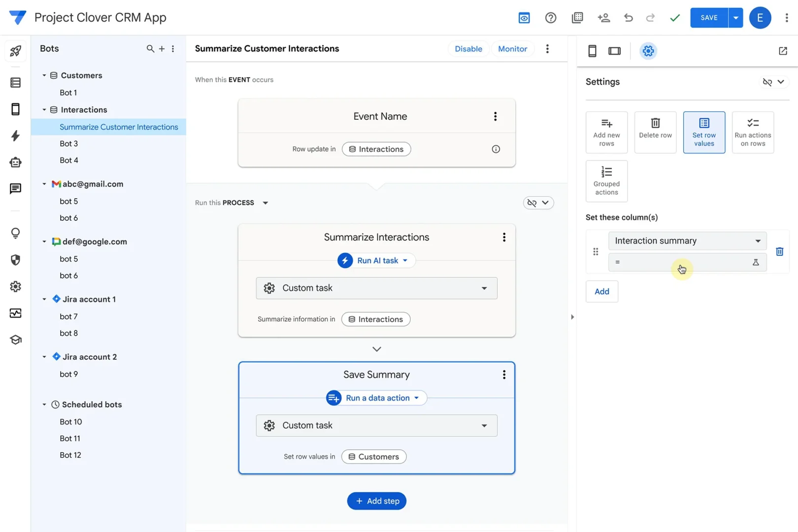Open the account avatar E
Image resolution: width=798 pixels, height=532 pixels.
[x=760, y=18]
